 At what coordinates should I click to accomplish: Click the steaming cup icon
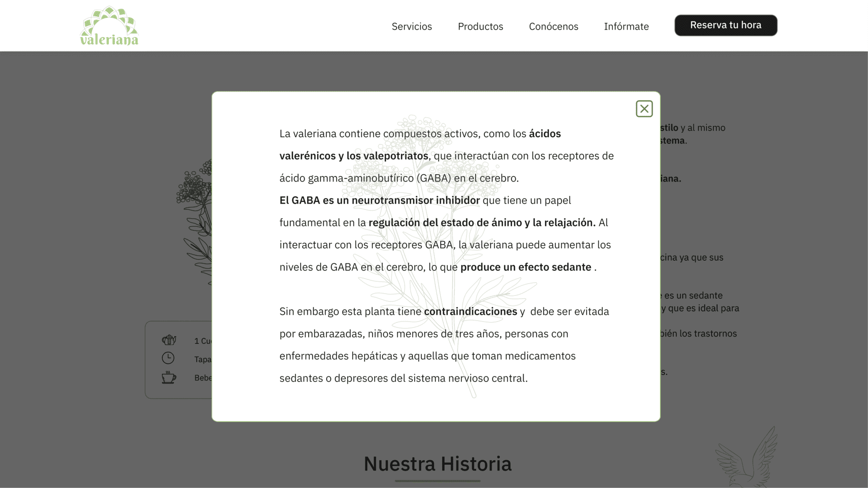[x=168, y=377]
